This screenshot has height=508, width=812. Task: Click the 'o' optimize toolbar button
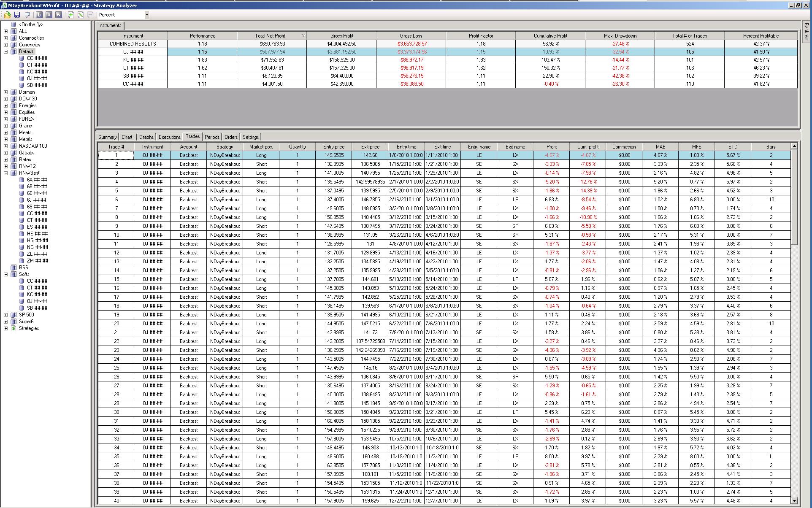click(49, 15)
